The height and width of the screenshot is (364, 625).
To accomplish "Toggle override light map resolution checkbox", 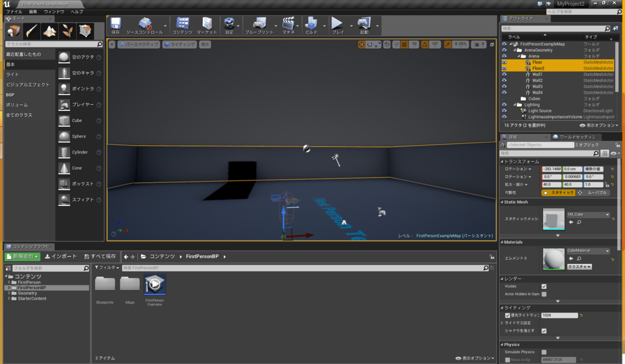I will pos(507,315).
